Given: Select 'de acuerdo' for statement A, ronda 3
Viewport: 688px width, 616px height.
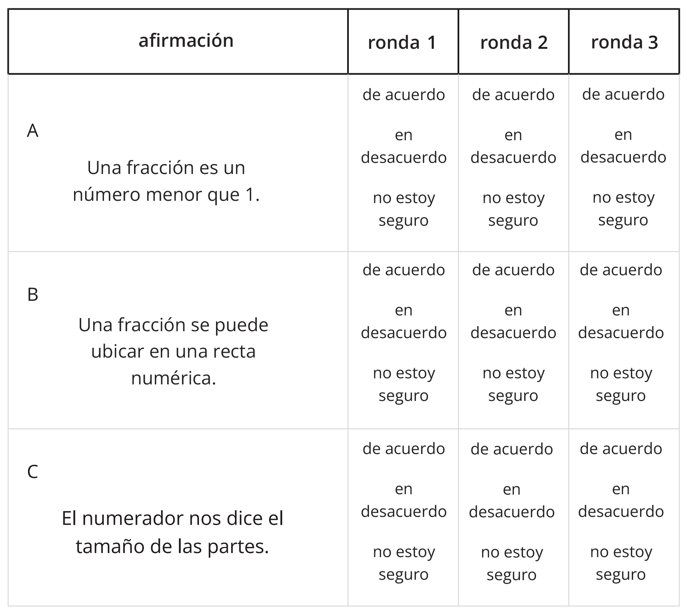Looking at the screenshot, I should click(623, 95).
